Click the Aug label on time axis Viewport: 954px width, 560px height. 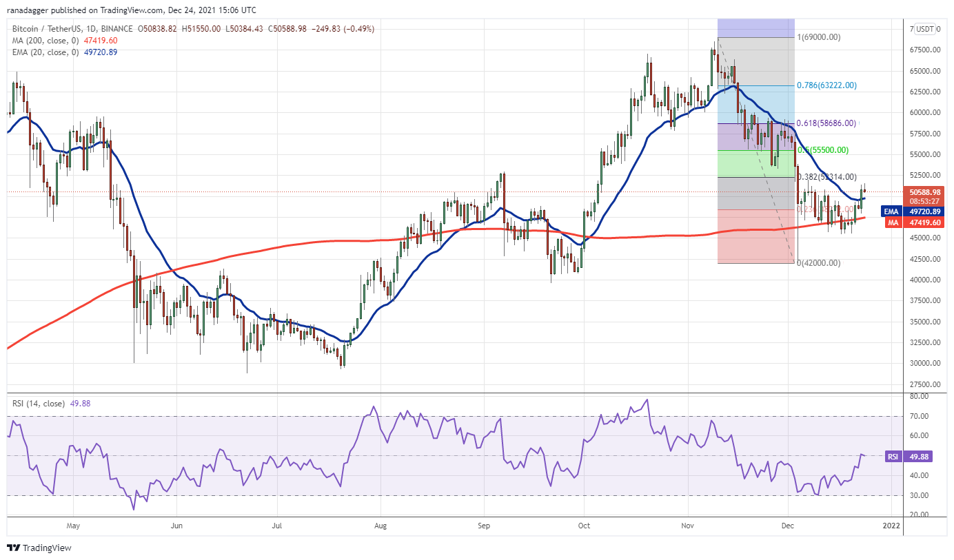click(x=380, y=524)
